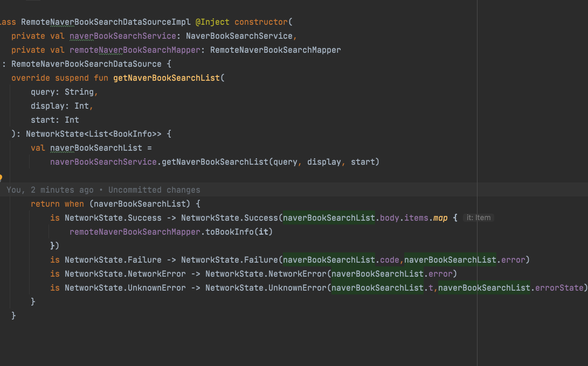This screenshot has width=588, height=366.
Task: Click NetworkState.Failure after the is keyword
Action: point(113,259)
